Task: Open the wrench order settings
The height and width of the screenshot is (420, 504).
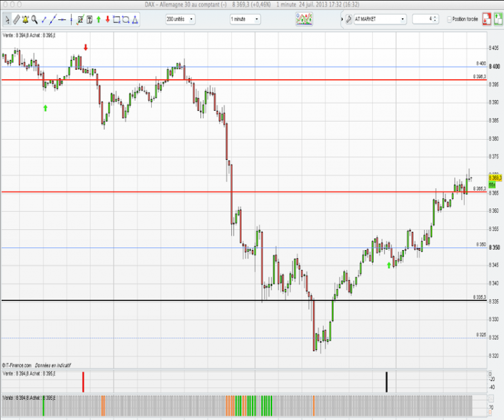Action: (x=349, y=19)
